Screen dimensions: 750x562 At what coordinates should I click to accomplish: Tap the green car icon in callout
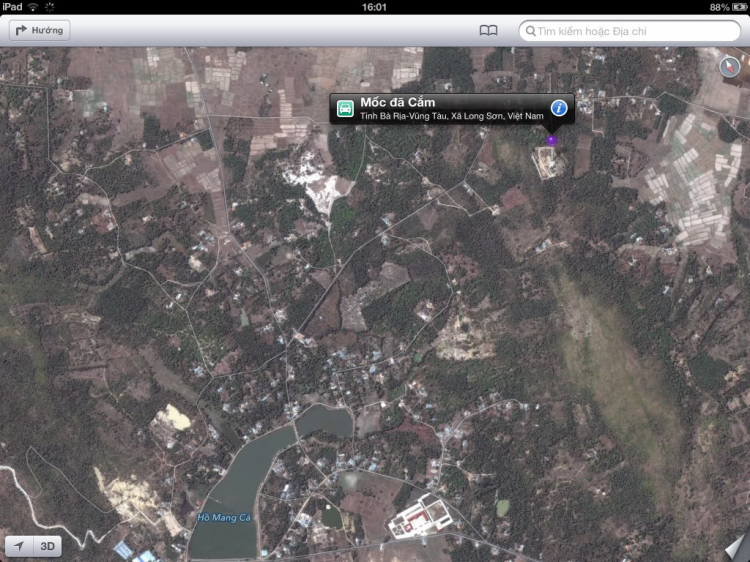345,109
